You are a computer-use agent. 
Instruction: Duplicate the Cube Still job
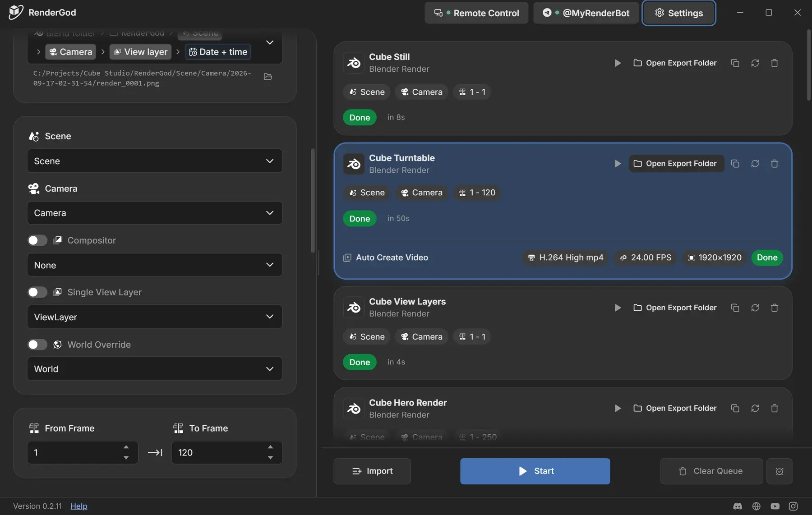click(735, 63)
